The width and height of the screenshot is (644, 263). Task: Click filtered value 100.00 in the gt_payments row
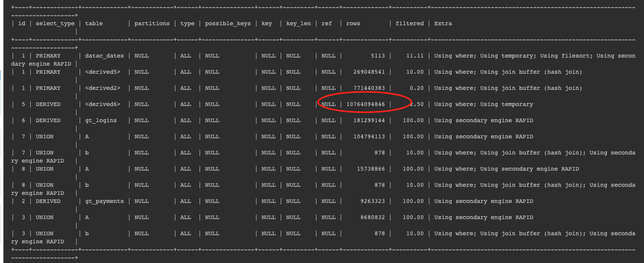click(x=413, y=201)
